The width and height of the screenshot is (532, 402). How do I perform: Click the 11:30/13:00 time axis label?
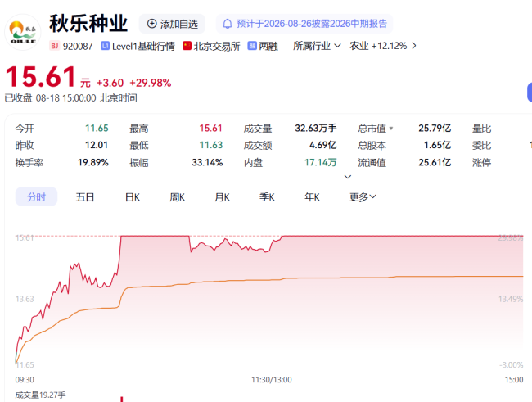tap(272, 380)
